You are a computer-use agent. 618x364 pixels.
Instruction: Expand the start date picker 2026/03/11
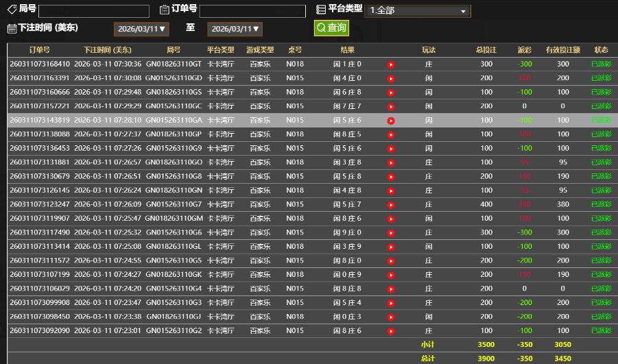click(141, 29)
